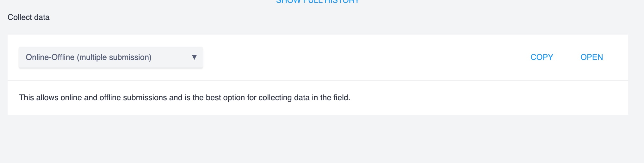Viewport: 644px width, 163px height.
Task: Open the Online-Offline collection mode dropdown
Action: pos(111,57)
